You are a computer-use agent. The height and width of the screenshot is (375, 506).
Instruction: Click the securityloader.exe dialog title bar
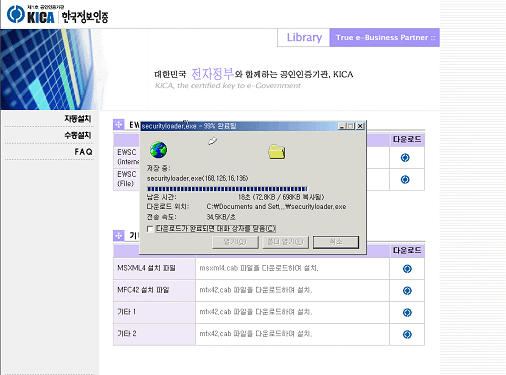point(239,126)
